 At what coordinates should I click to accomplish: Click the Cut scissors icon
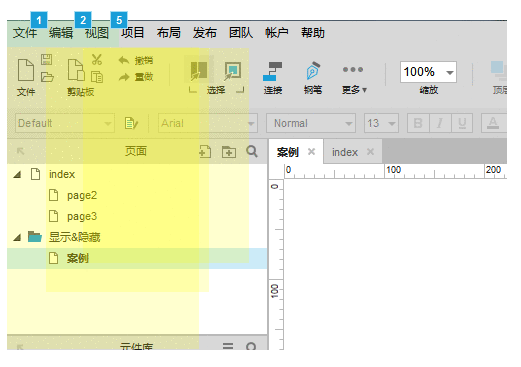97,60
